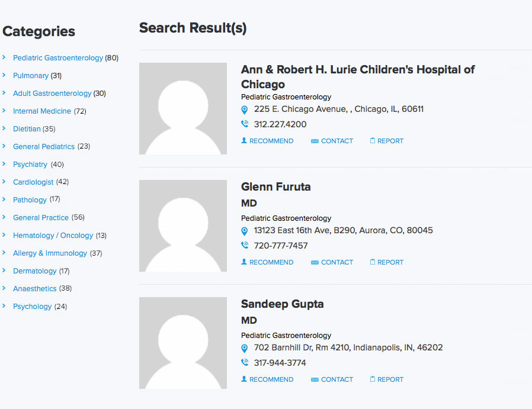
Task: Click the location pin icon next to Barnhill Dr address
Action: coord(244,349)
